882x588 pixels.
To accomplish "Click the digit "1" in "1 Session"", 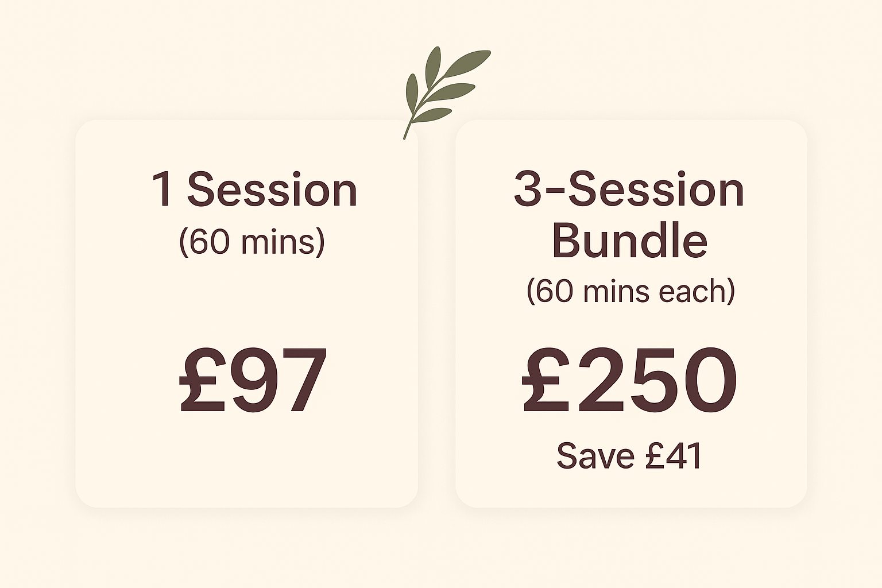I will coord(163,189).
